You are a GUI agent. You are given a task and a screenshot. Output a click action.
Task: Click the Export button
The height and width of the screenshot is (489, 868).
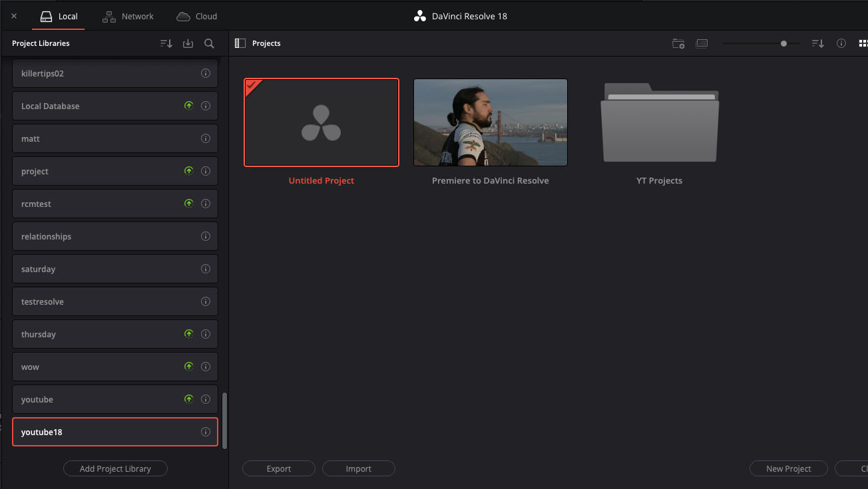tap(279, 468)
